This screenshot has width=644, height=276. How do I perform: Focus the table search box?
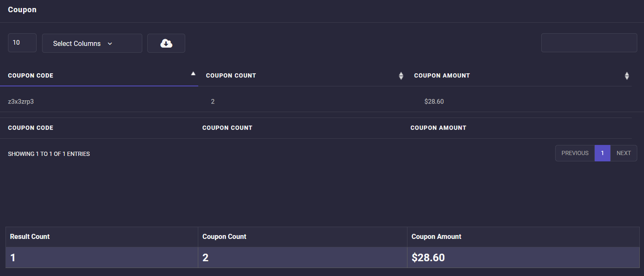coord(589,43)
